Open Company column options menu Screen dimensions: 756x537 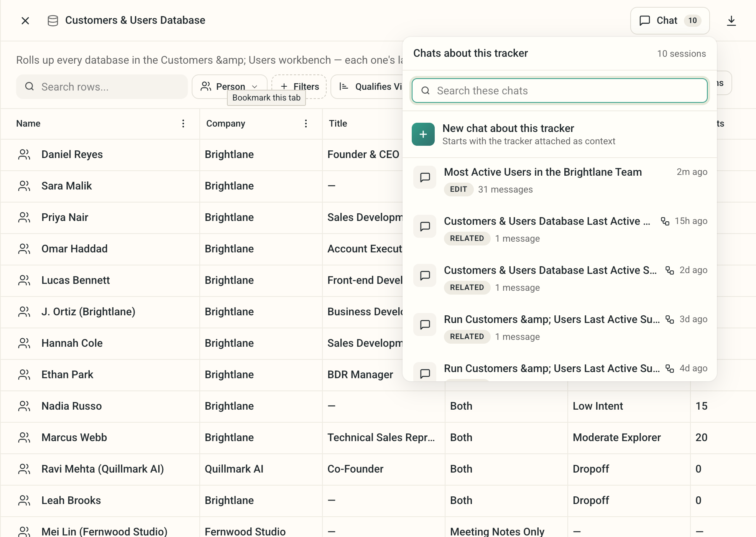306,124
